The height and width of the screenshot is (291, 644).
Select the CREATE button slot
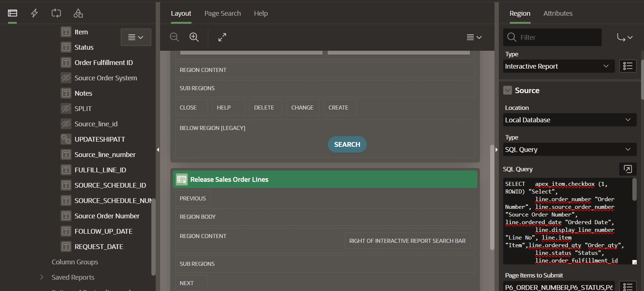[x=340, y=107]
